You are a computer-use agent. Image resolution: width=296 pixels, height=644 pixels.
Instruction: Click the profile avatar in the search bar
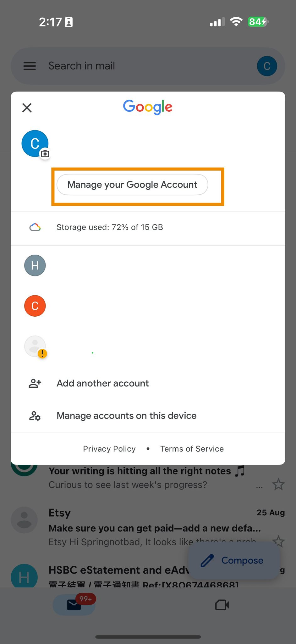pyautogui.click(x=267, y=66)
